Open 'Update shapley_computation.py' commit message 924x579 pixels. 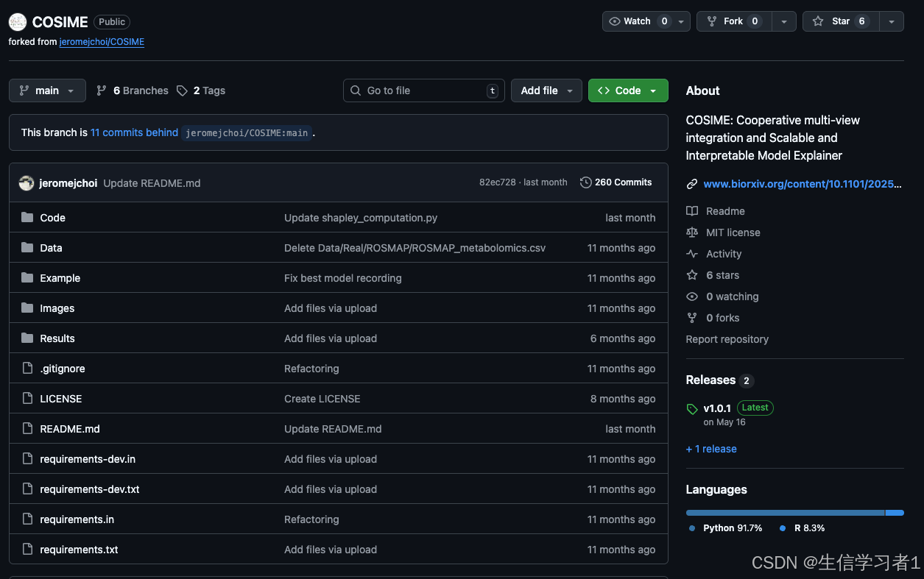[359, 218]
